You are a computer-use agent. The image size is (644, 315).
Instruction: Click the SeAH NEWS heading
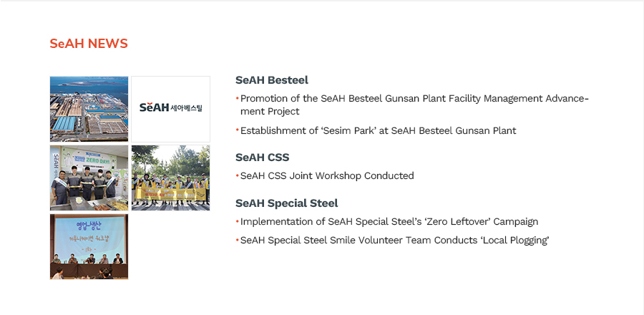tap(89, 44)
